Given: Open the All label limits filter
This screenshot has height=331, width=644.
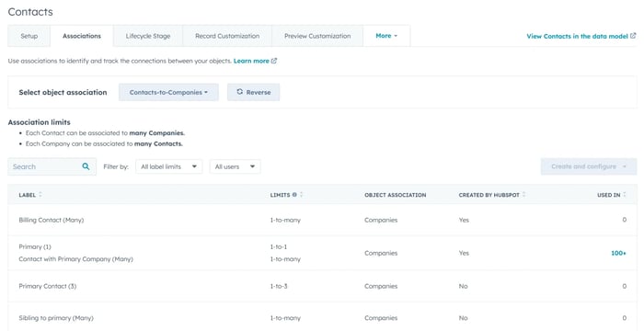Looking at the screenshot, I should (168, 166).
